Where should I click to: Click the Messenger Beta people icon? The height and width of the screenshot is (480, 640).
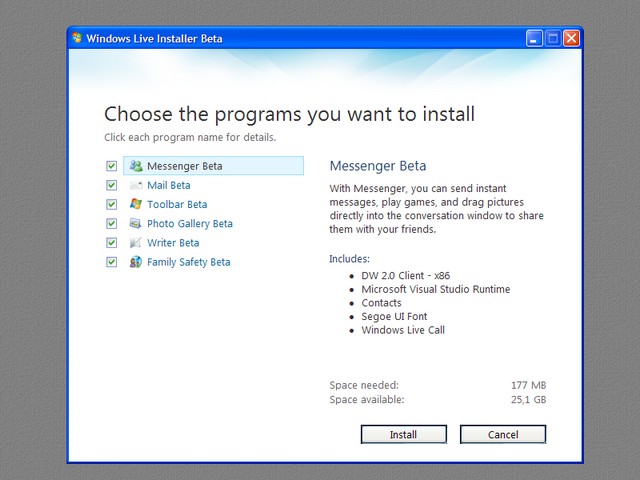(136, 166)
